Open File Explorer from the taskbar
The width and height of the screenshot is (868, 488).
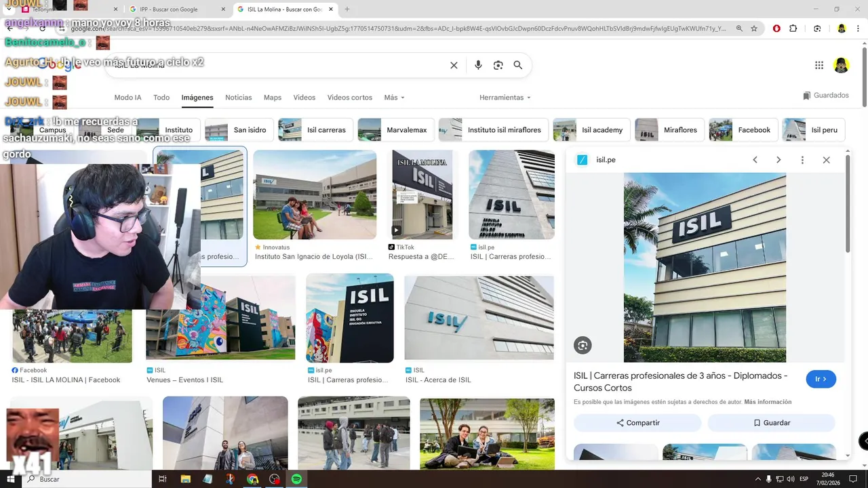tap(185, 479)
